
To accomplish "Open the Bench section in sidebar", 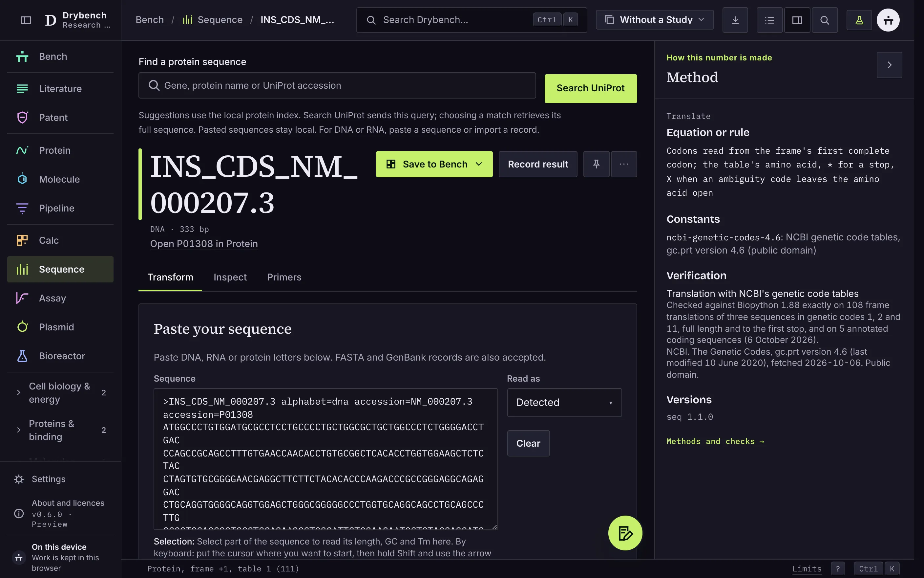I will point(60,56).
